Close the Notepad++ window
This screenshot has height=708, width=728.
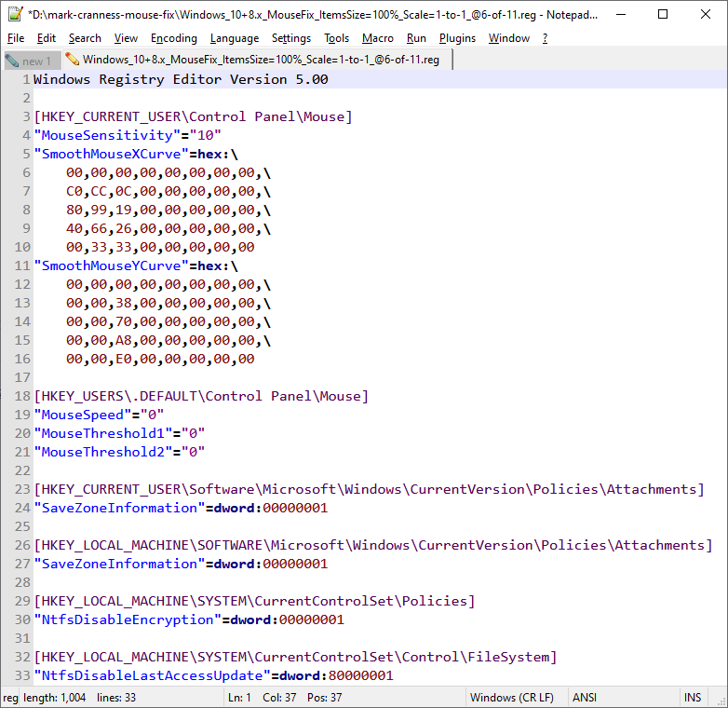[x=706, y=14]
